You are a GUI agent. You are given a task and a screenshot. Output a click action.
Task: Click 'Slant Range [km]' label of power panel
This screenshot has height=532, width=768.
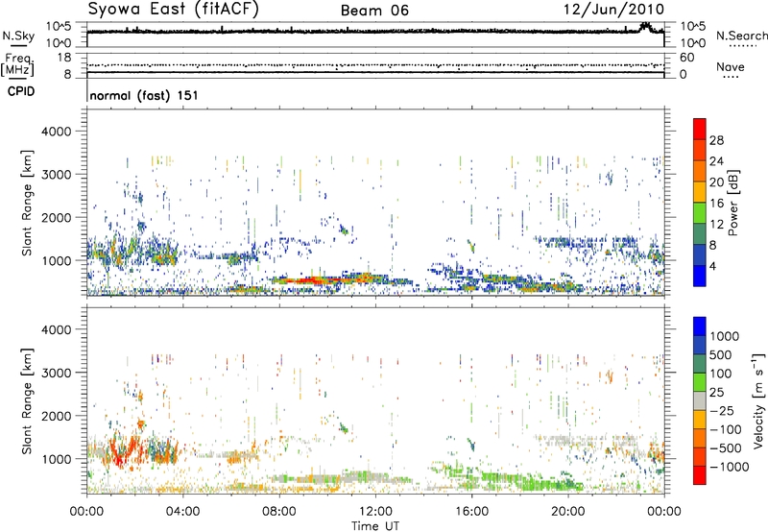(x=27, y=203)
